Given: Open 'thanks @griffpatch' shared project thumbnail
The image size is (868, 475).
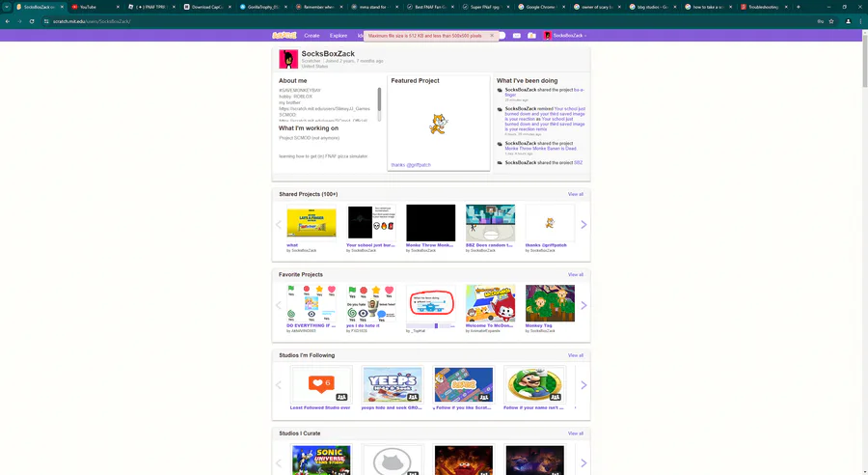Looking at the screenshot, I should pos(551,222).
